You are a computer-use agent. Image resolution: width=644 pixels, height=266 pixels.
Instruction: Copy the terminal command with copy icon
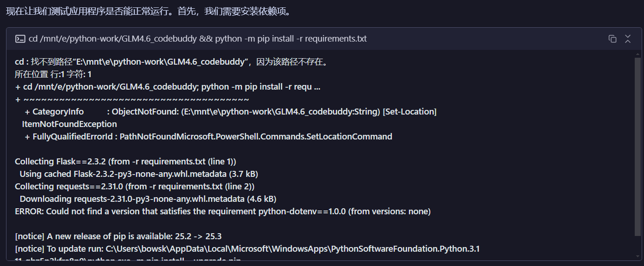point(613,39)
